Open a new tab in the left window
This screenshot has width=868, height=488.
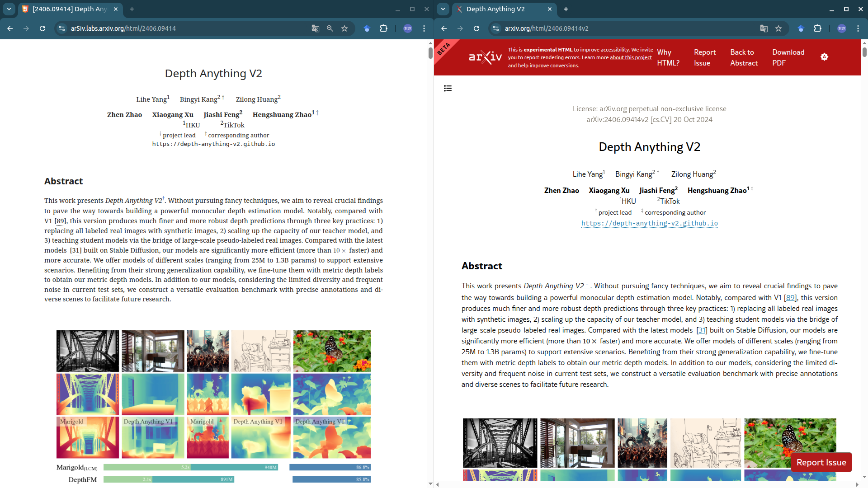point(132,9)
